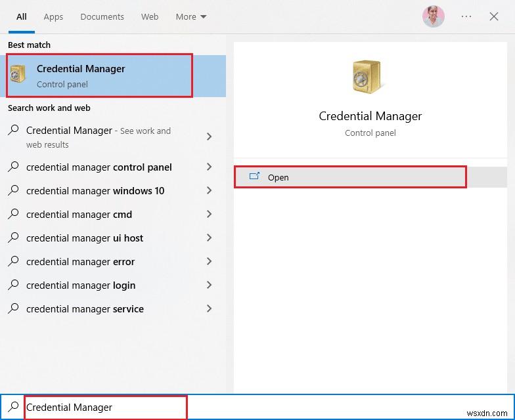Click the search magnifier icon in search bar
The width and height of the screenshot is (515, 420).
point(14,407)
